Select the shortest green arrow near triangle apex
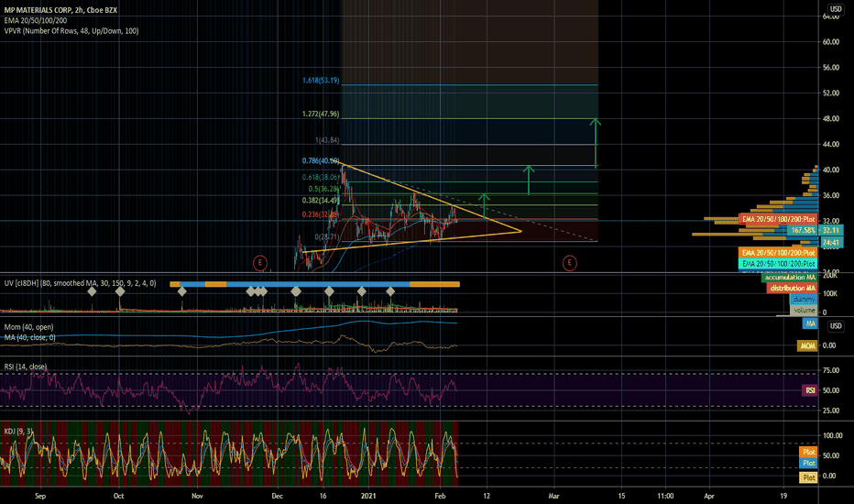This screenshot has width=854, height=504. pyautogui.click(x=484, y=205)
